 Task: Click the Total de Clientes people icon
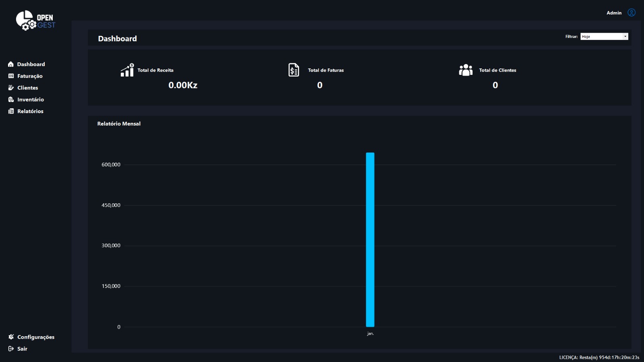[466, 70]
